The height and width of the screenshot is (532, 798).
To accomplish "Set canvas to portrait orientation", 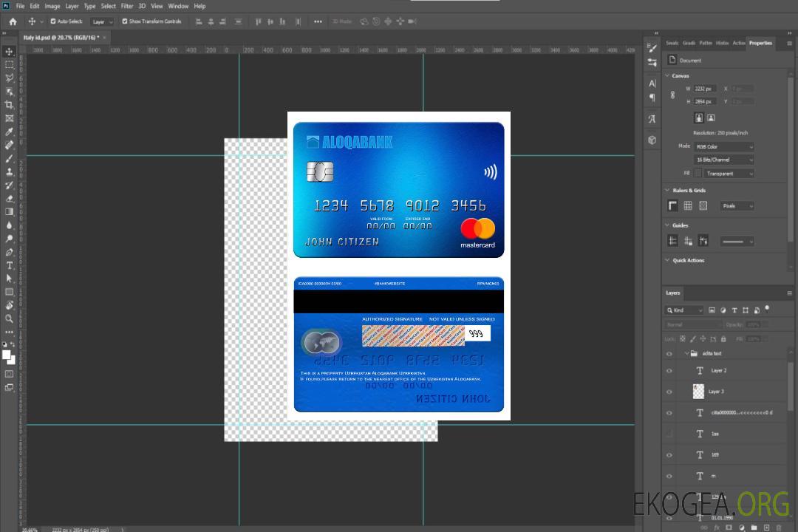I will [699, 117].
